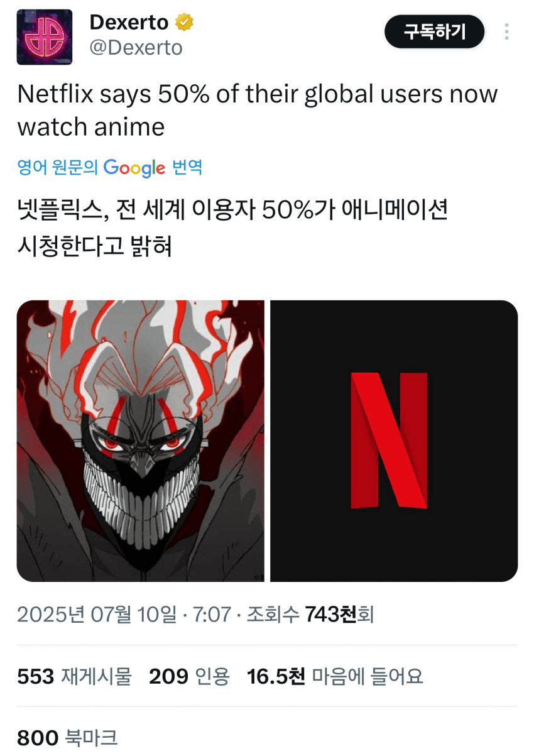Screen dimensions: 534x756
Task: Show the 16.5천 마음에 들어요 likes list
Action: [x=335, y=676]
